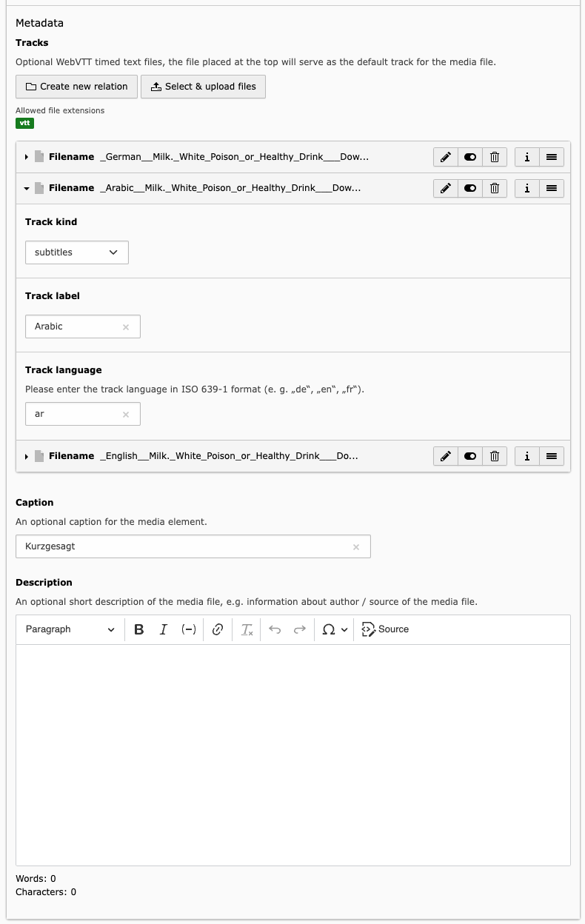Toggle visibility of the German track
Image resolution: width=585 pixels, height=924 pixels.
470,157
